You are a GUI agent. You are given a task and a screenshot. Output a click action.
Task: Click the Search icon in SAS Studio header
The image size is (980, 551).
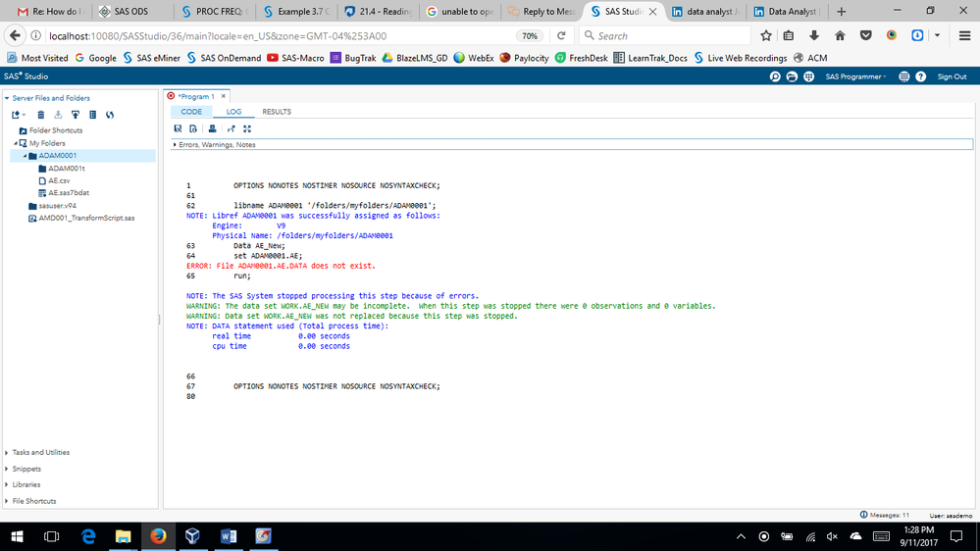[775, 76]
